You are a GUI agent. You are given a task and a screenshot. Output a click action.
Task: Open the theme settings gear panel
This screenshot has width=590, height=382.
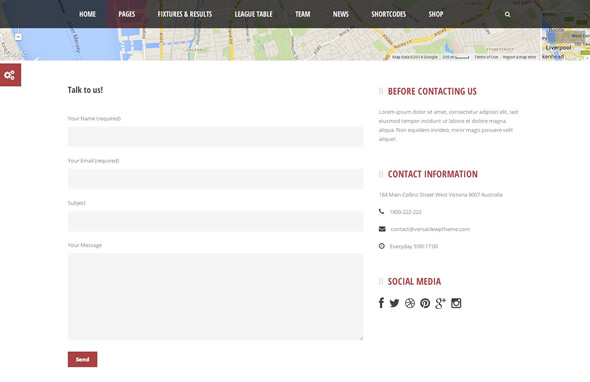click(x=10, y=75)
